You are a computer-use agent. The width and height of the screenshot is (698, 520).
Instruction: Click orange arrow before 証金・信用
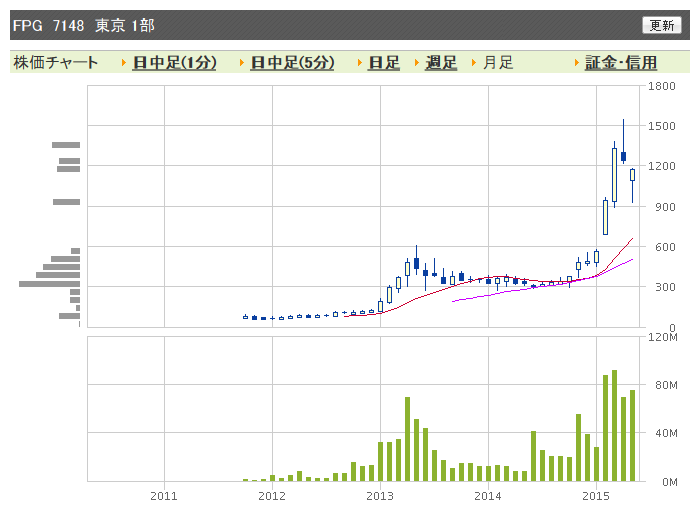click(577, 63)
